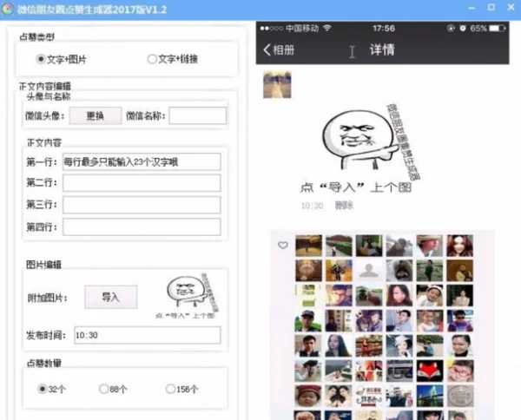The height and width of the screenshot is (420, 521).
Task: Click the 第二行 text input field
Action: pyautogui.click(x=142, y=183)
